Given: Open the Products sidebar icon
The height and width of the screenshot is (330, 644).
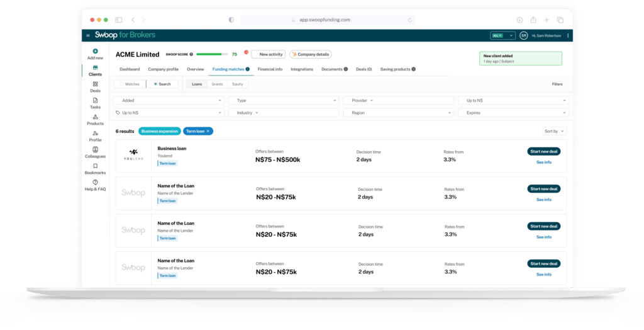Looking at the screenshot, I should pos(96,117).
